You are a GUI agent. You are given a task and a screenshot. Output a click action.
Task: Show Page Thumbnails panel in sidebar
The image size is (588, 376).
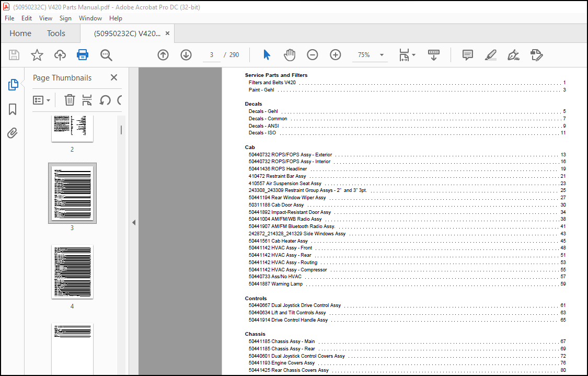(x=13, y=85)
